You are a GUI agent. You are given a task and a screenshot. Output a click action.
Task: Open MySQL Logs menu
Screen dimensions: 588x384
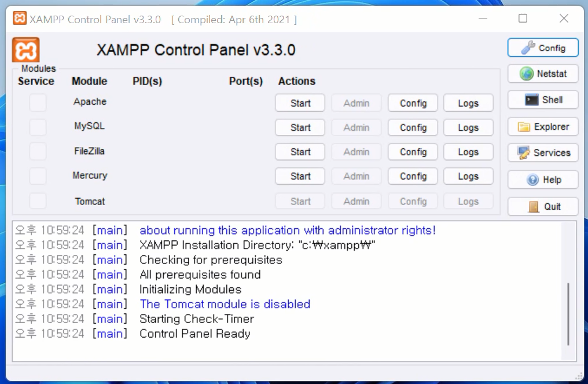pyautogui.click(x=468, y=127)
